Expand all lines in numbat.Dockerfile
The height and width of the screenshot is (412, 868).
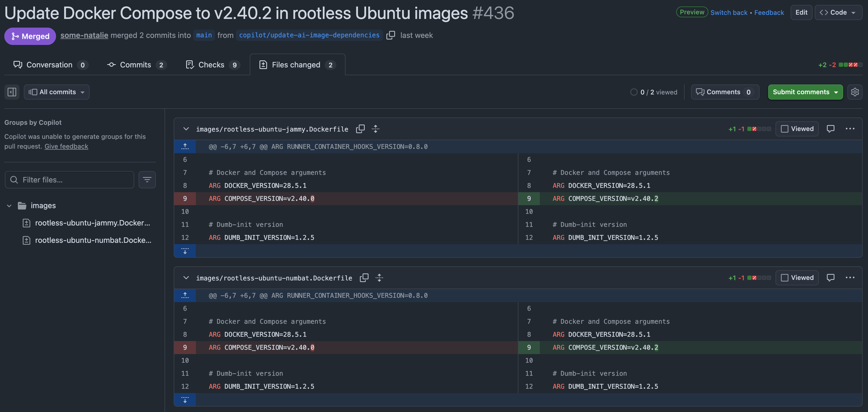(x=379, y=278)
